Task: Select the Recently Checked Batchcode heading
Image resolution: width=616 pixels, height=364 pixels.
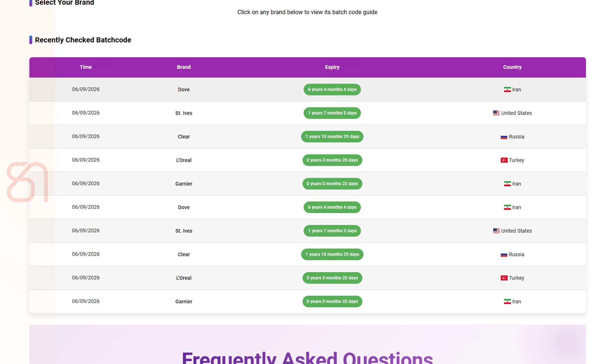Action: click(83, 40)
